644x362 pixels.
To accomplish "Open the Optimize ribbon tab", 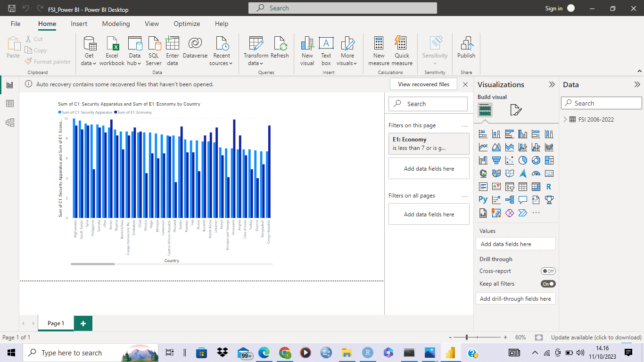I will [x=187, y=24].
